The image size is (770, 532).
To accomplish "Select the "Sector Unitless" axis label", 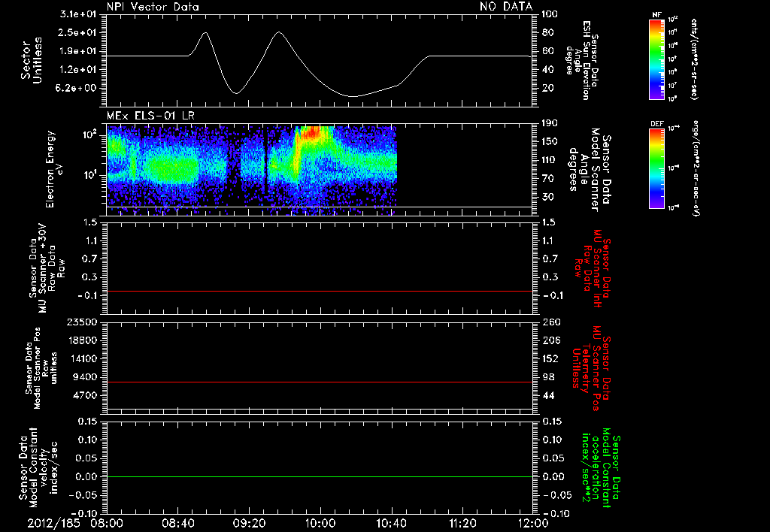I will (x=32, y=60).
